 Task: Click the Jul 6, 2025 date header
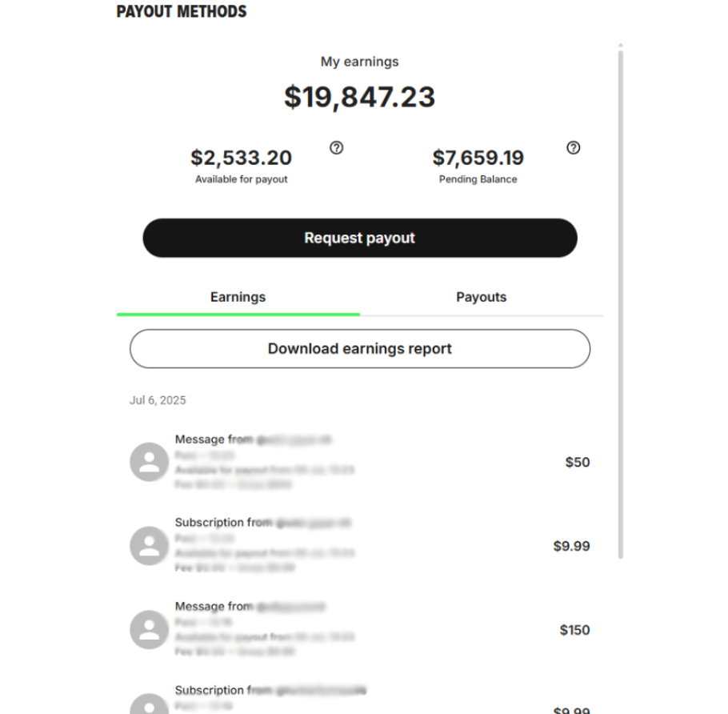(x=158, y=400)
